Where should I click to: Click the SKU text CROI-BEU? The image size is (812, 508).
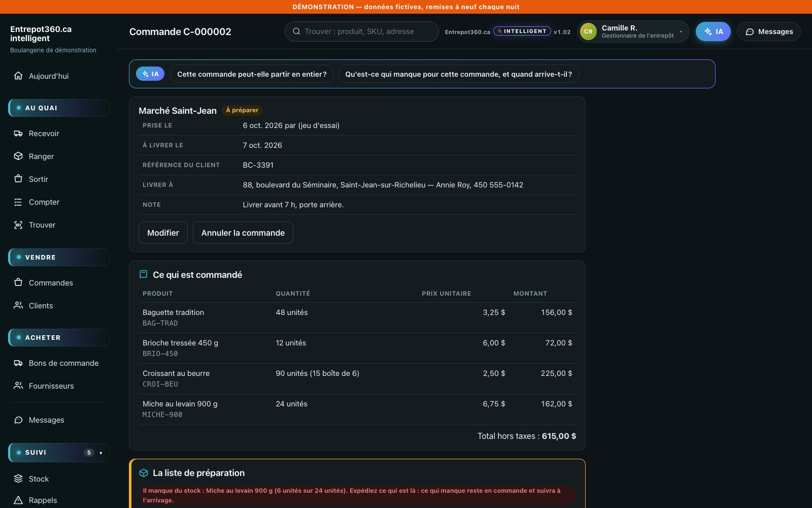(160, 385)
